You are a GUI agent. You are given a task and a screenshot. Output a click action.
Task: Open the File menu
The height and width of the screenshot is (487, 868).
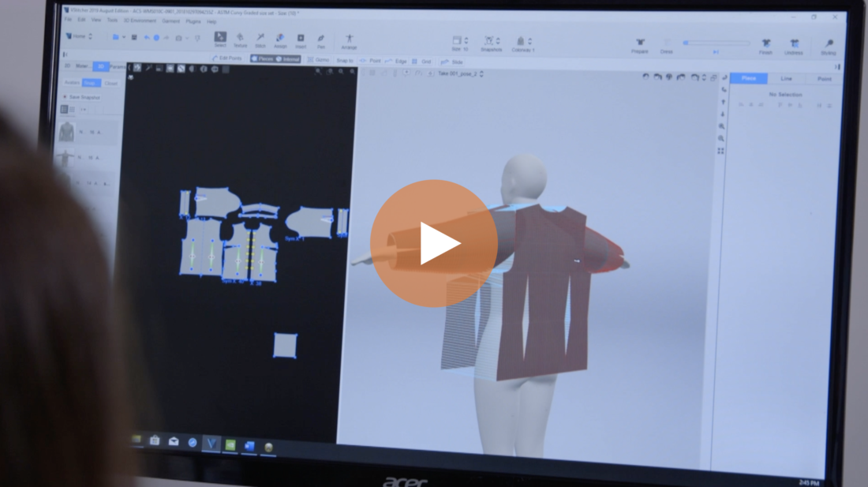coord(68,20)
